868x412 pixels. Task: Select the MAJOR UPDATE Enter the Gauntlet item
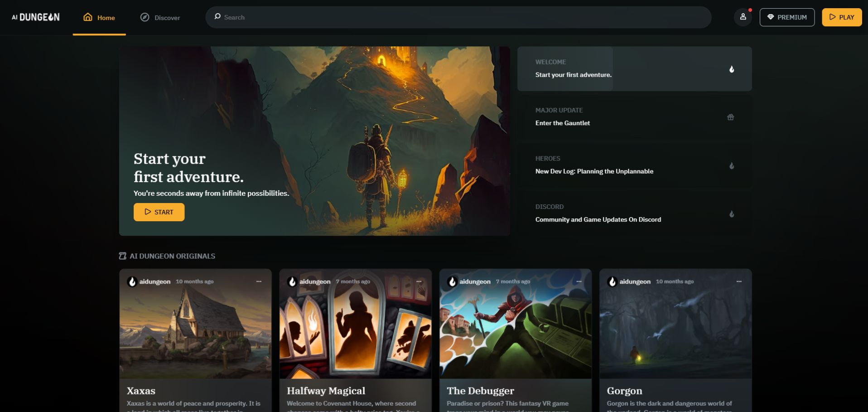(x=634, y=117)
